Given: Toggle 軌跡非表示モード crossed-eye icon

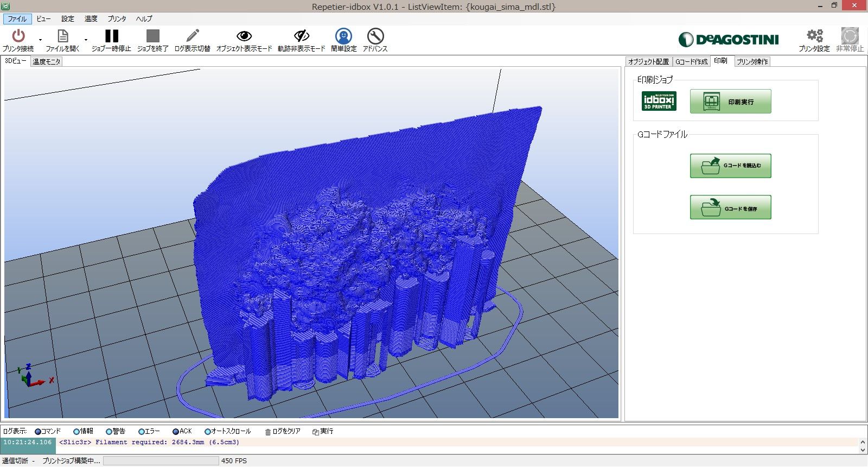Looking at the screenshot, I should tap(301, 36).
